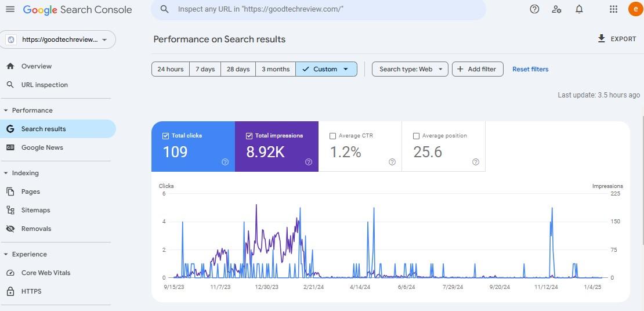The height and width of the screenshot is (311, 644).
Task: Click the URL inspection magnifier icon
Action: click(x=10, y=85)
